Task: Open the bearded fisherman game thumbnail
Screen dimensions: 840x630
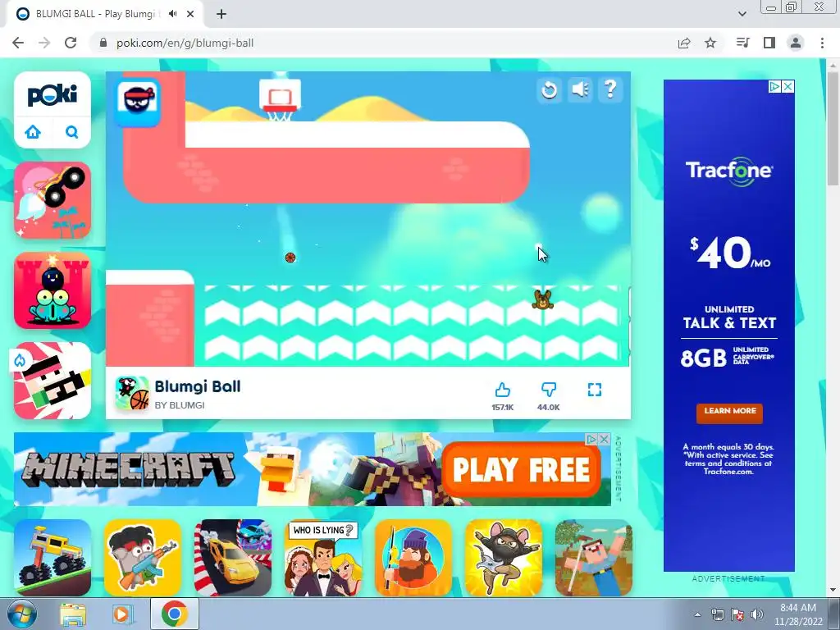Action: coord(413,558)
